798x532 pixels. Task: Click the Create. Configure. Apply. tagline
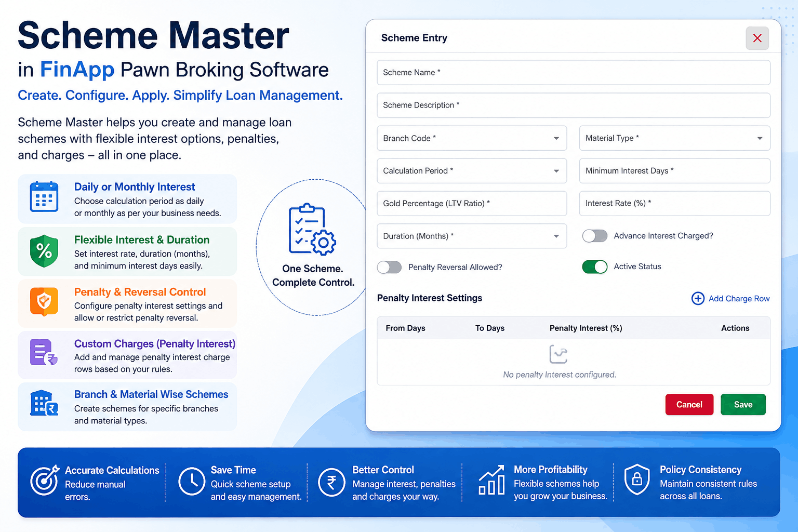pyautogui.click(x=180, y=96)
